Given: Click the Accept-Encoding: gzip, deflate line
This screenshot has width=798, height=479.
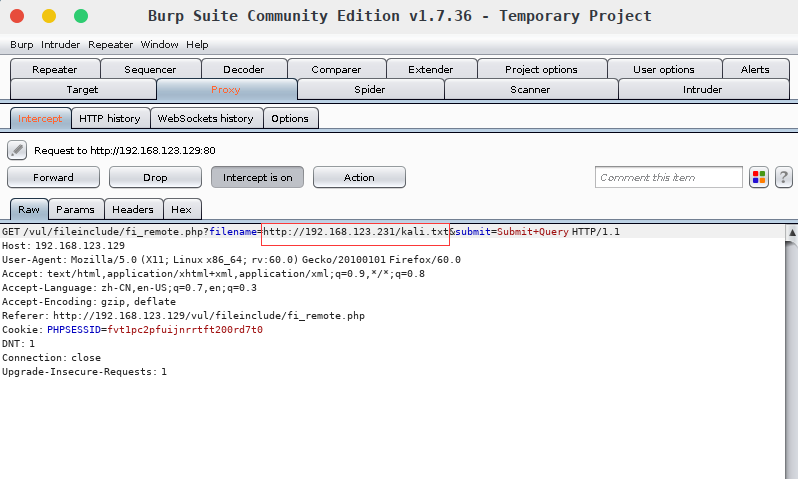Looking at the screenshot, I should tap(89, 302).
